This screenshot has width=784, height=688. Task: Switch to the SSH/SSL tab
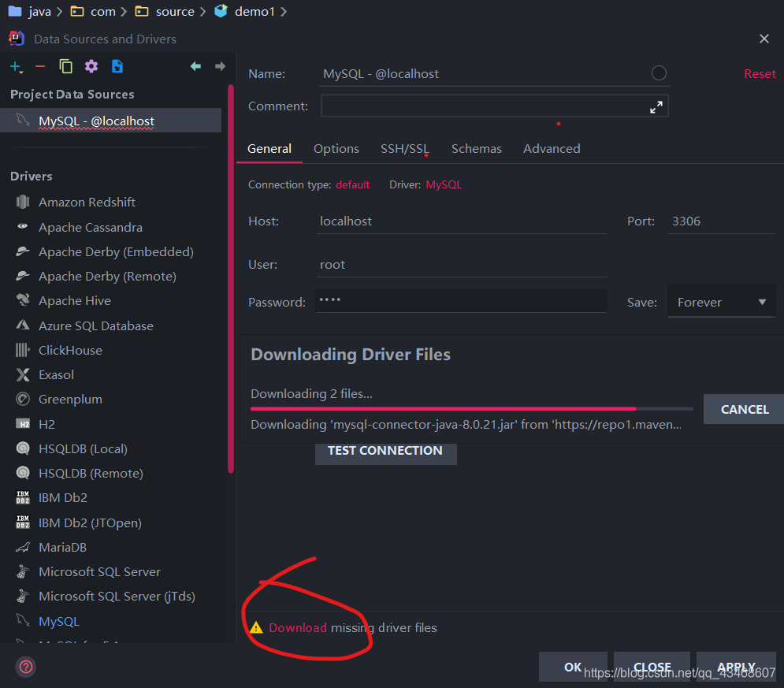coord(404,148)
